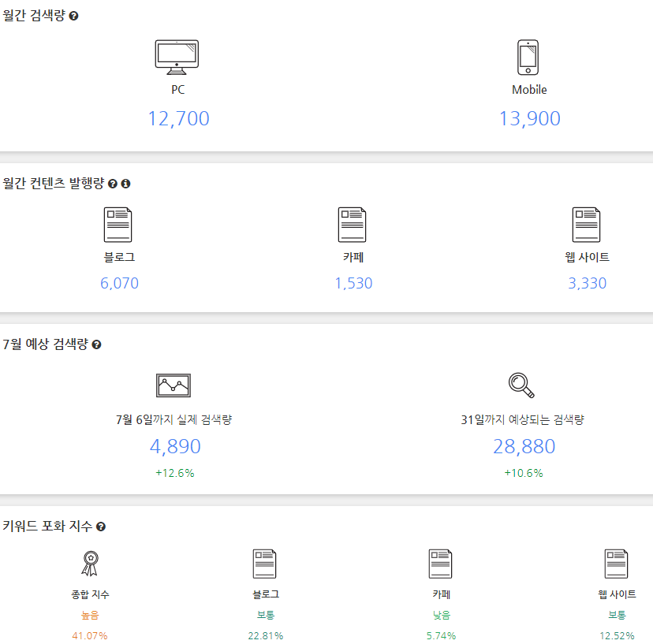
Task: Click the 키워드 포화 지수 section heading
Action: point(47,527)
